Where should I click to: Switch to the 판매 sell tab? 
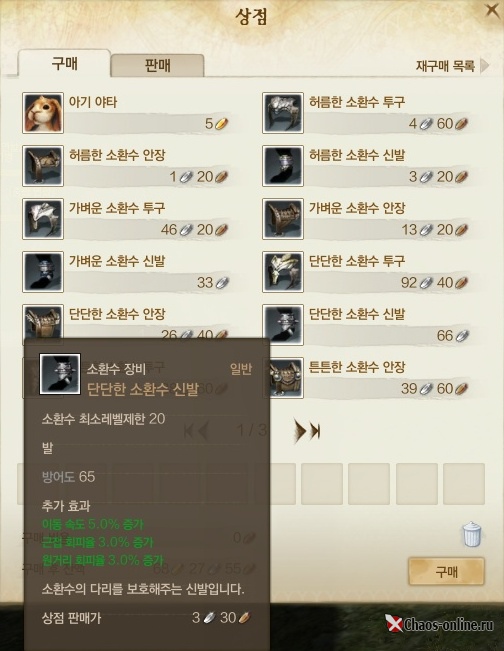157,66
